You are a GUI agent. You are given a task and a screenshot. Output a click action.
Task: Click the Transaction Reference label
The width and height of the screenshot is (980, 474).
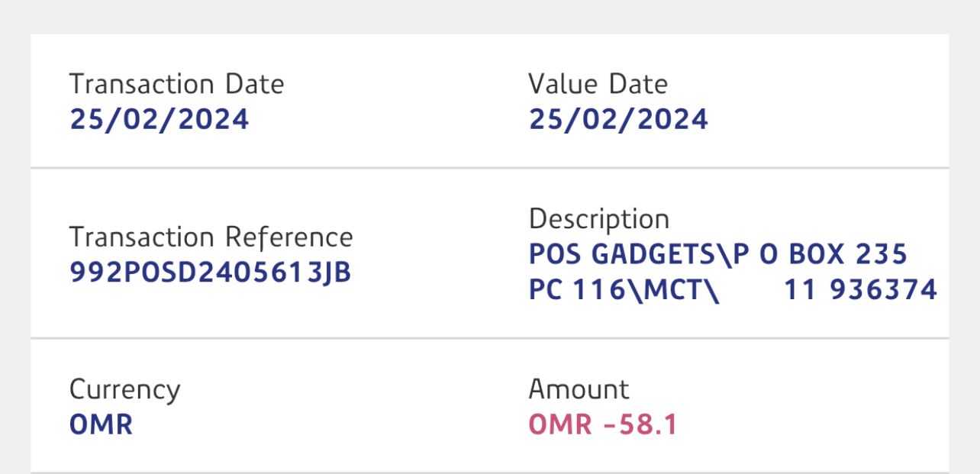211,237
